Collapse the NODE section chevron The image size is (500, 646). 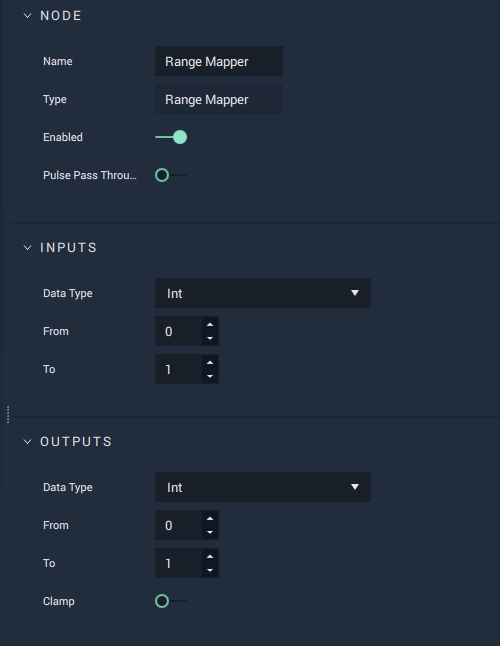coord(28,16)
